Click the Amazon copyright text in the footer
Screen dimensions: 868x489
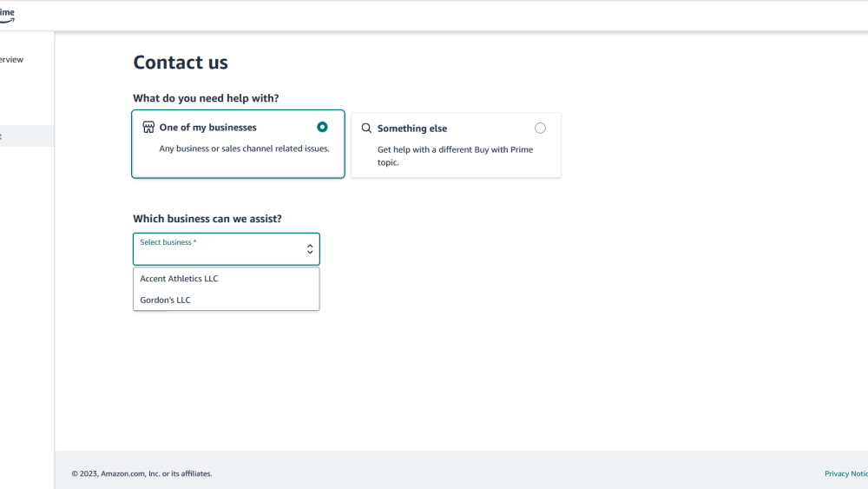coord(141,473)
